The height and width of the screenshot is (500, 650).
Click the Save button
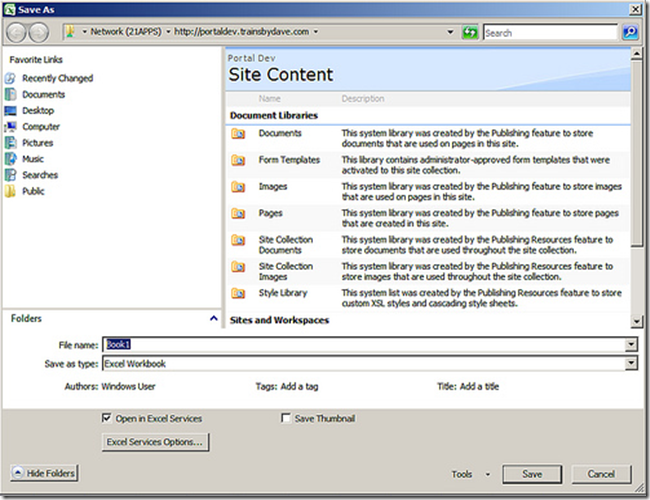(x=532, y=474)
